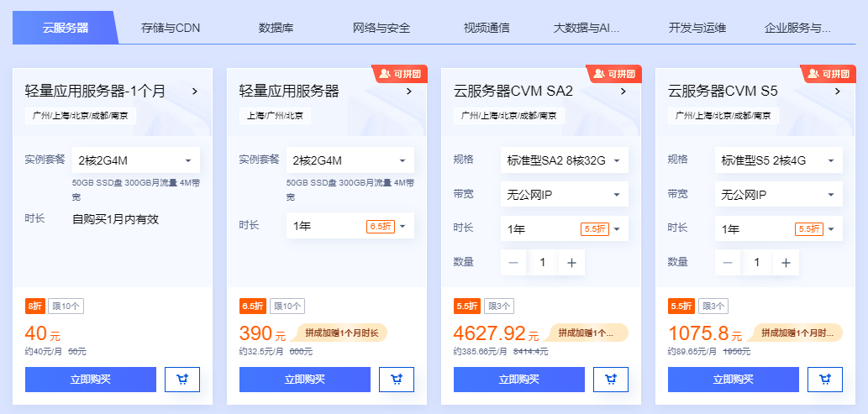Screen dimensions: 868x414
Task: Switch to the 数据库 tab
Action: (276, 29)
